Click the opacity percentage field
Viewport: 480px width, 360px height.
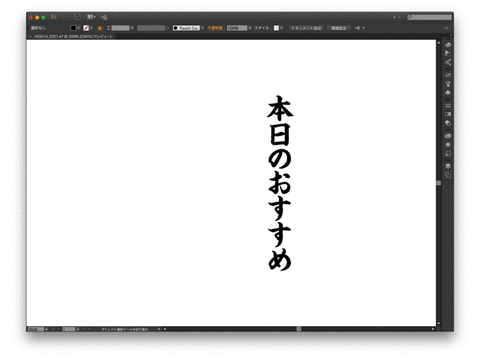(x=237, y=28)
